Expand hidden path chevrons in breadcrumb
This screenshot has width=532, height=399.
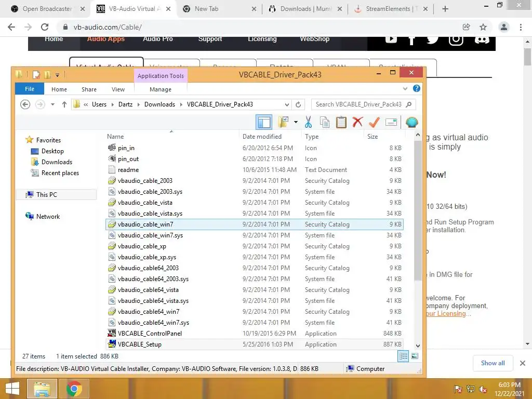(x=86, y=104)
